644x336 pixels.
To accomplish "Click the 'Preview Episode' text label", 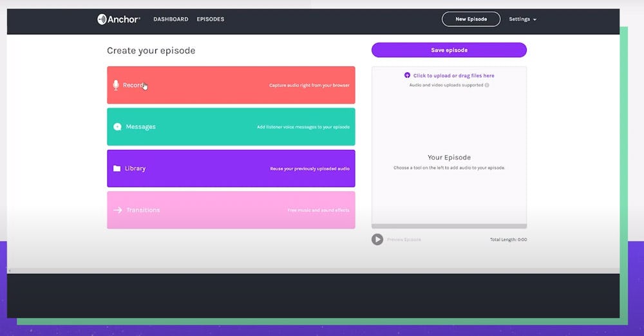I will coord(404,239).
